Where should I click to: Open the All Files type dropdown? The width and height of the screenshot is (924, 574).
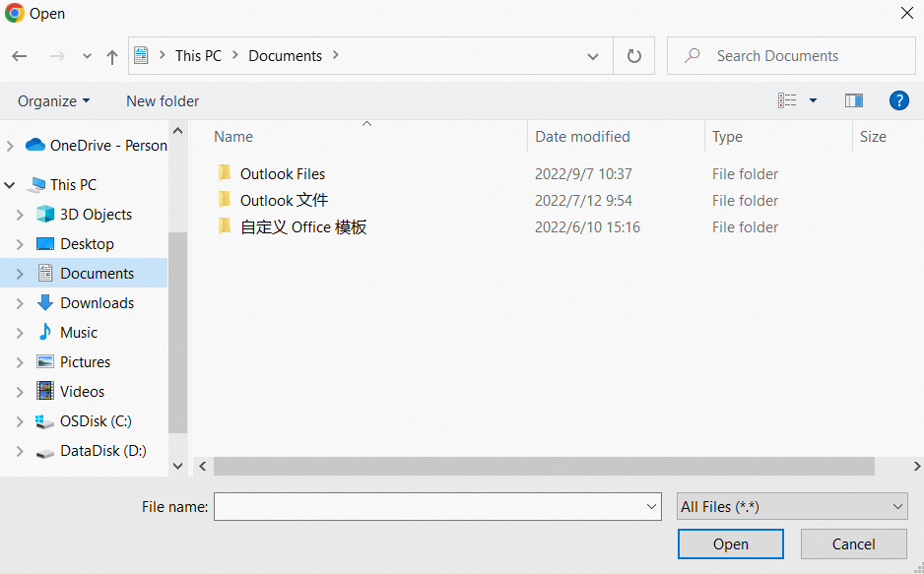coord(792,507)
